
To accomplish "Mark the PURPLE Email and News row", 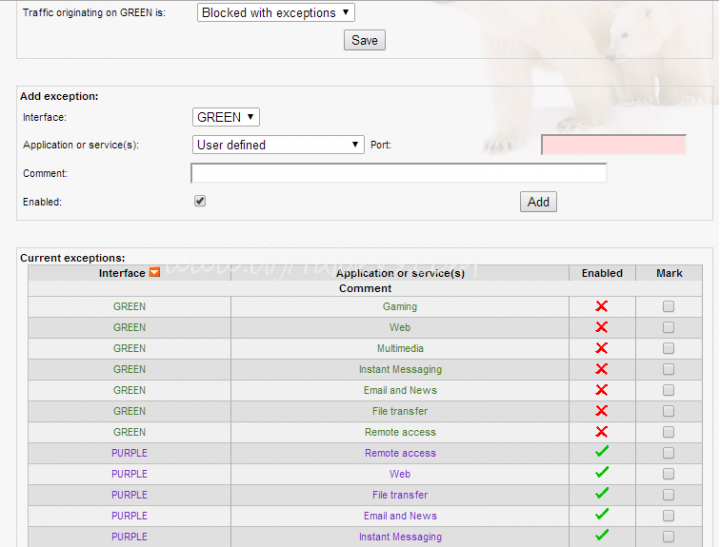I will pyautogui.click(x=668, y=516).
